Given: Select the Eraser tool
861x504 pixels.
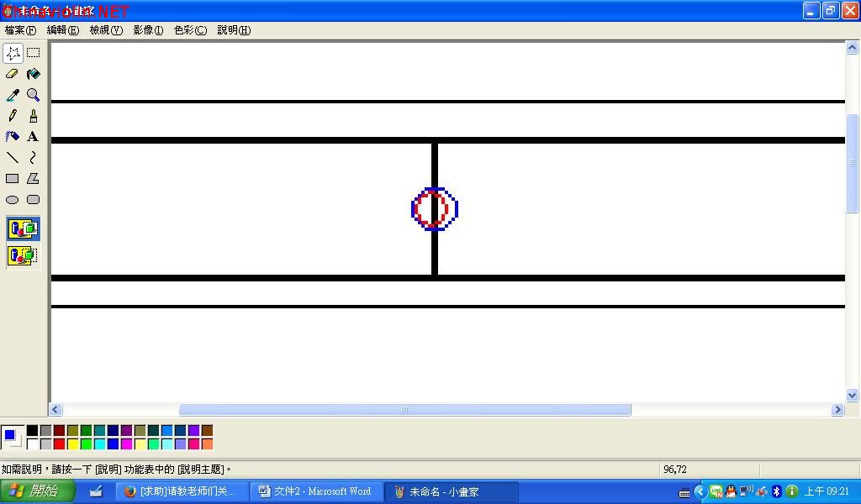Looking at the screenshot, I should (x=12, y=74).
